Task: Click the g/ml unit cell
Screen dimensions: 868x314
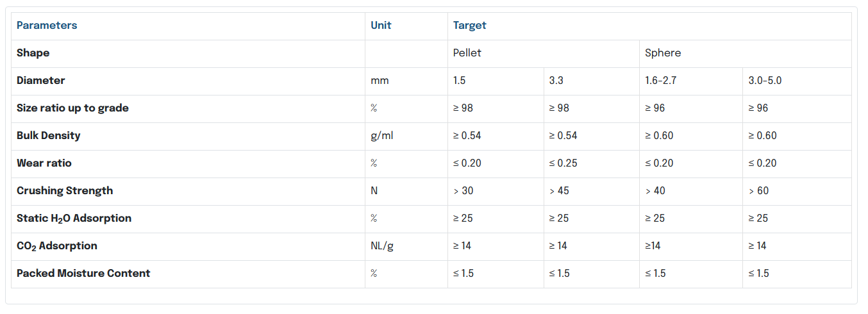Action: coord(382,136)
